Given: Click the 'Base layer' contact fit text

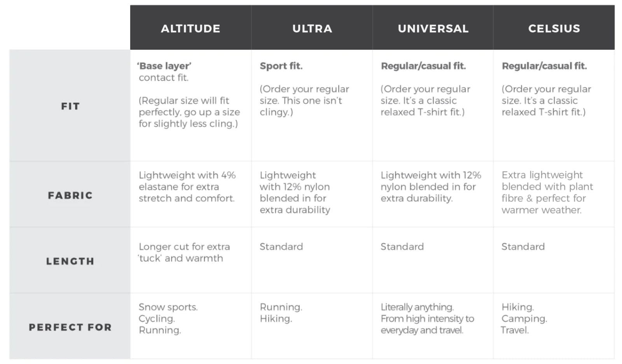Looking at the screenshot, I should coord(164,71).
